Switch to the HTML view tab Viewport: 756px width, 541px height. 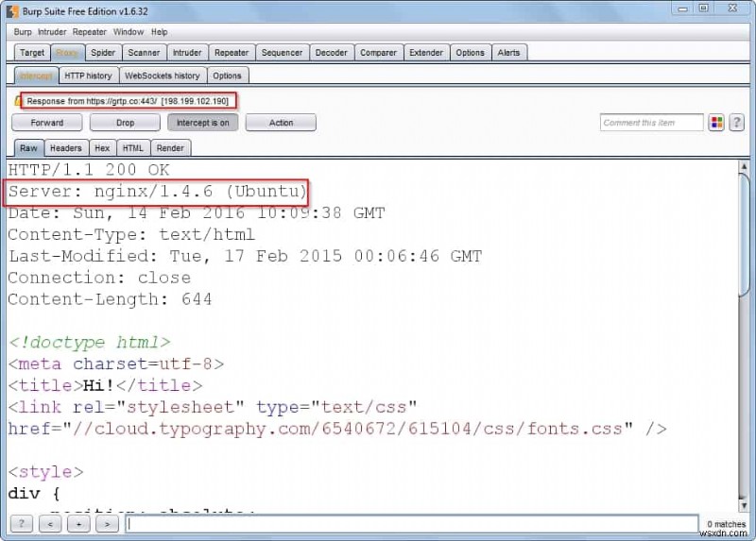pos(132,148)
